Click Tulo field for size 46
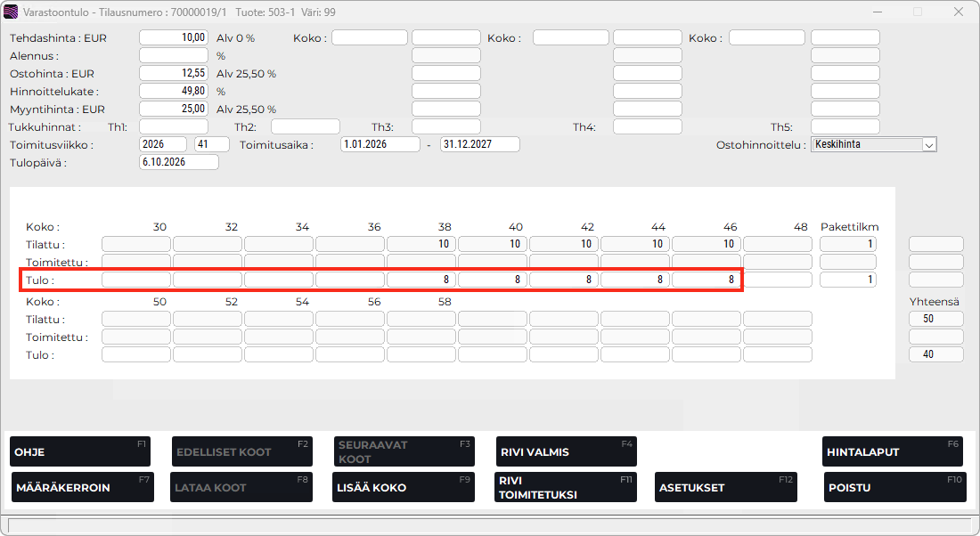Screen dimensions: 980x536 point(706,280)
